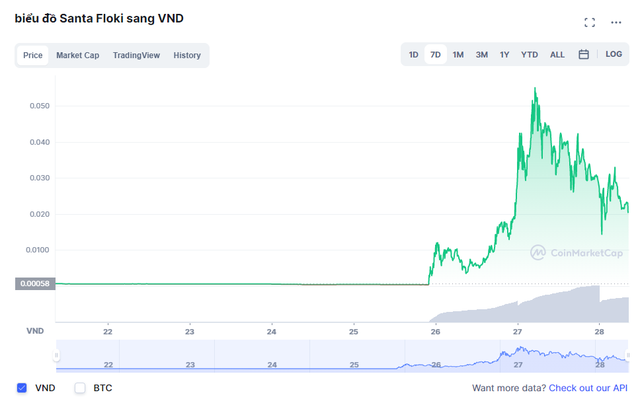Switch to the History tab
The image size is (640, 413).
click(187, 55)
